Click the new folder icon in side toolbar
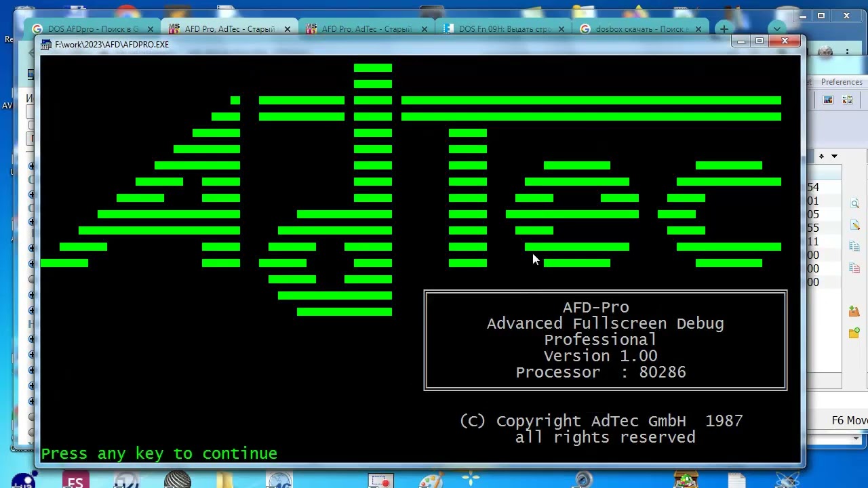The height and width of the screenshot is (488, 868). 854,333
